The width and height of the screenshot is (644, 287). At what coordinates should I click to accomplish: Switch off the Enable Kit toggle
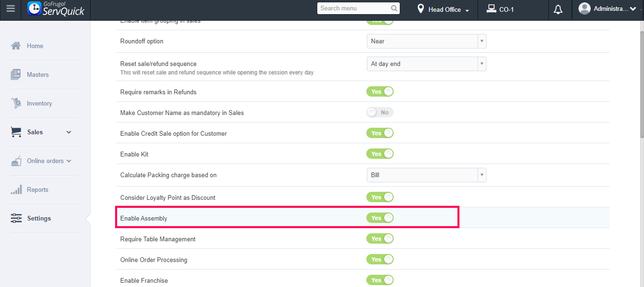[380, 154]
